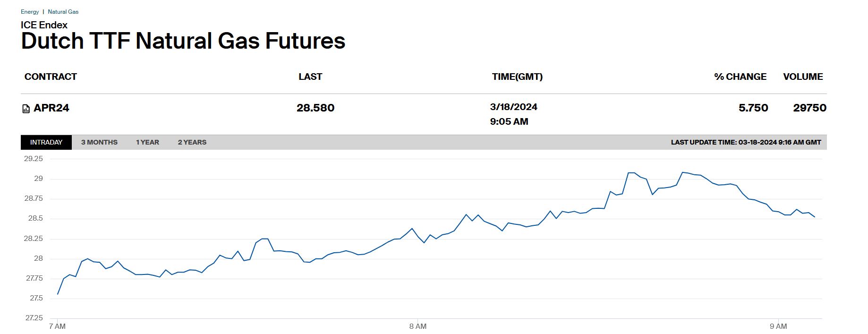Click the VOLUME column header
Image resolution: width=868 pixels, height=334 pixels.
803,77
